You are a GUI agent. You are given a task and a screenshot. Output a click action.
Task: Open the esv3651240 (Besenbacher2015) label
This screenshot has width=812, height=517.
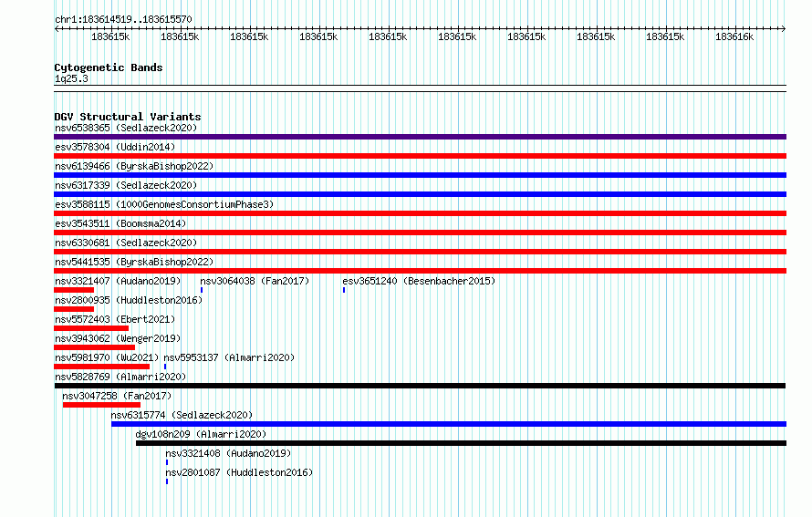point(419,281)
